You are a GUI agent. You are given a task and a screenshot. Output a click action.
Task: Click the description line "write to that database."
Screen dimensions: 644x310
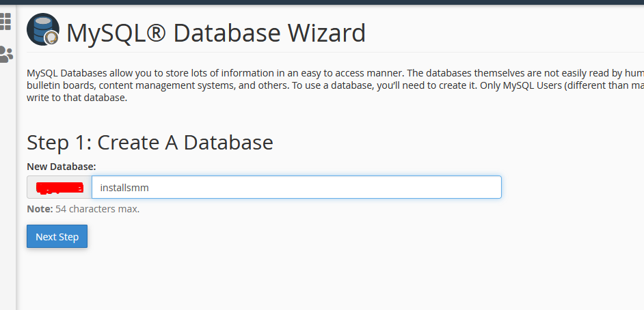click(77, 98)
